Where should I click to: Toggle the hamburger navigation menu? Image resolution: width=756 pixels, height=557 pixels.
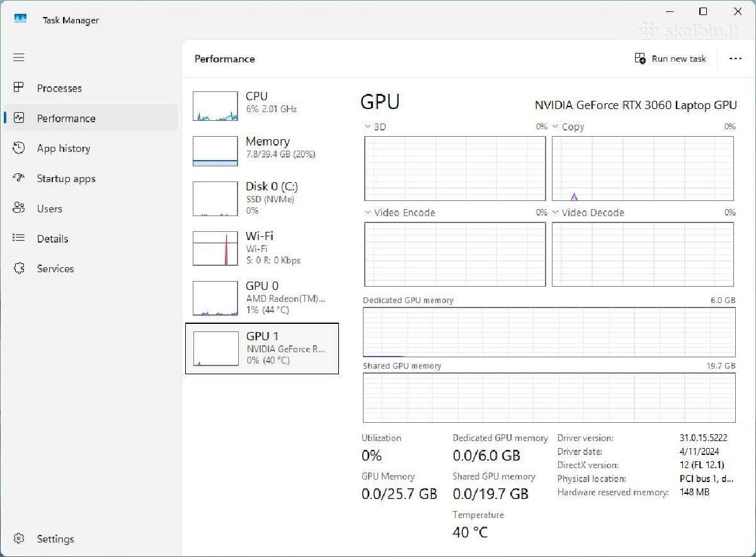(x=19, y=57)
